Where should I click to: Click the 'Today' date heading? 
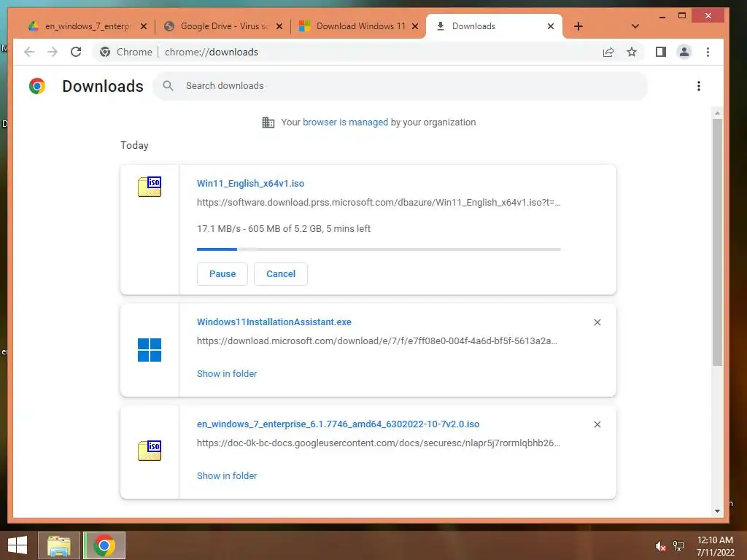pos(134,145)
